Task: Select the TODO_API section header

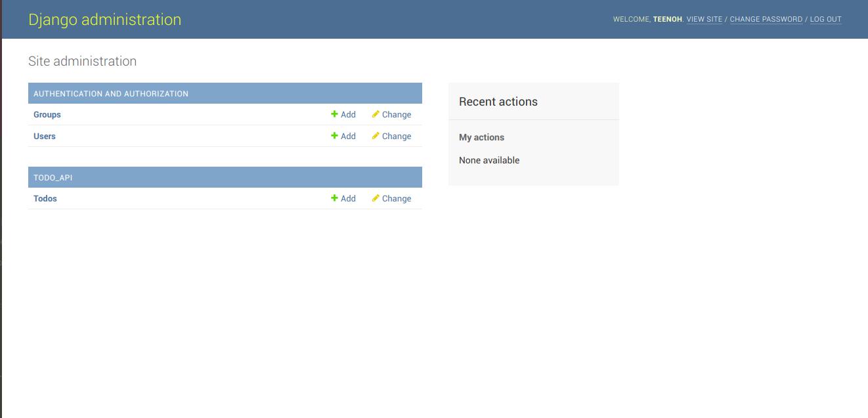Action: [x=53, y=177]
